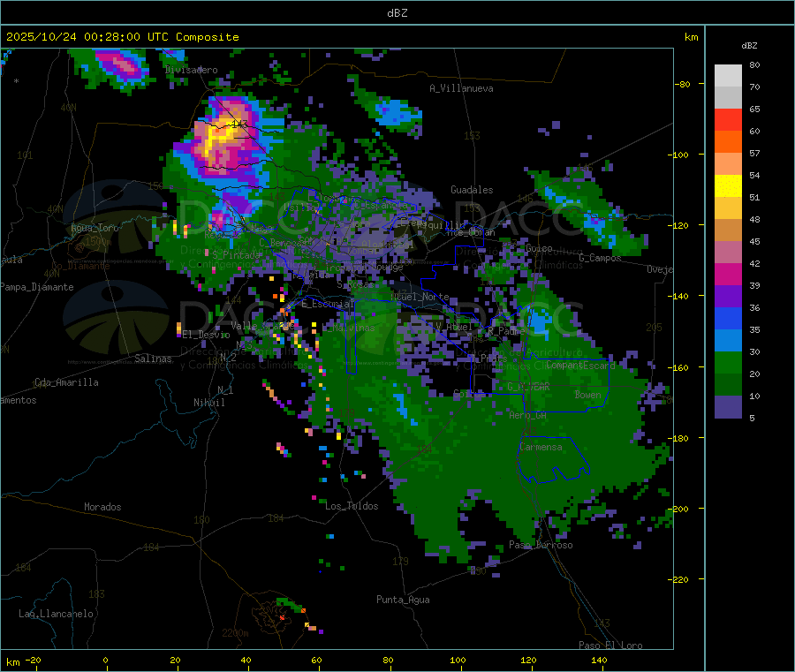
Task: Select the bright green 20-30 dBZ legend band
Action: [728, 363]
